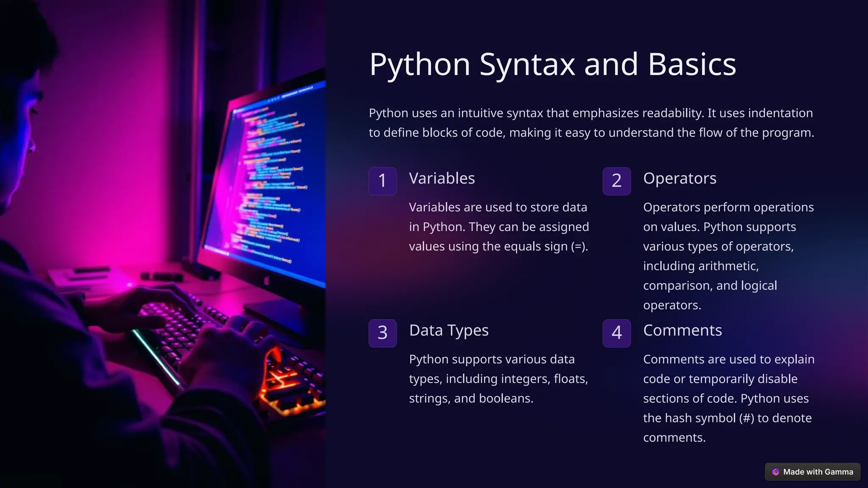
Task: Click the number 3 badge
Action: (382, 333)
